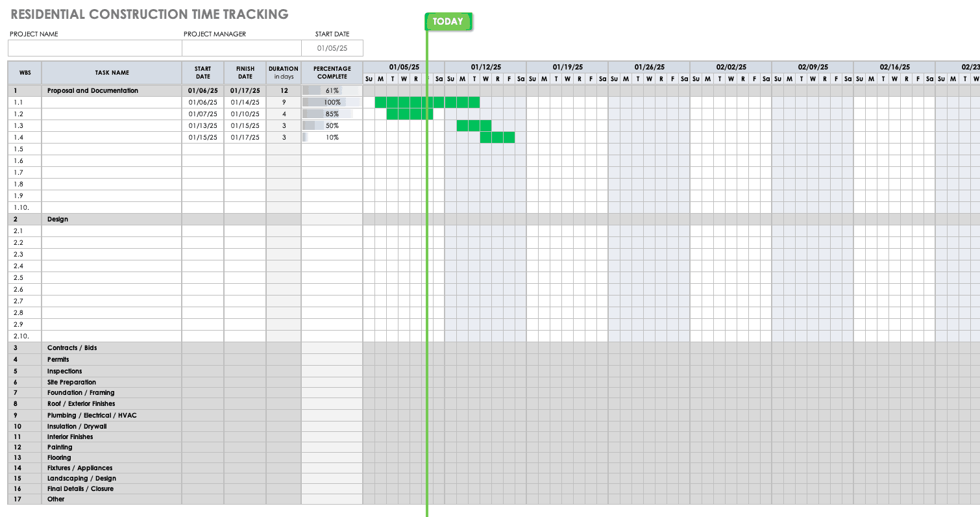Select the 01/05/25 week header
Image resolution: width=980 pixels, height=517 pixels.
coord(404,67)
